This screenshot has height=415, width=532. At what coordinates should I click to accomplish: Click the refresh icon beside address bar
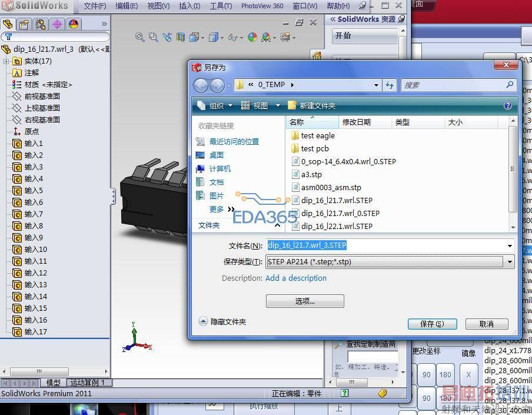point(390,85)
